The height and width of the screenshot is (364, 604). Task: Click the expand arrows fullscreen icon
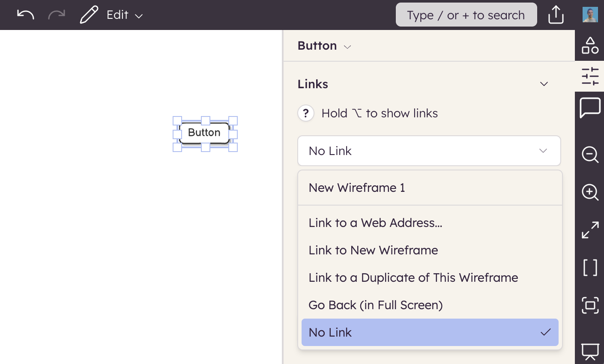pyautogui.click(x=590, y=230)
